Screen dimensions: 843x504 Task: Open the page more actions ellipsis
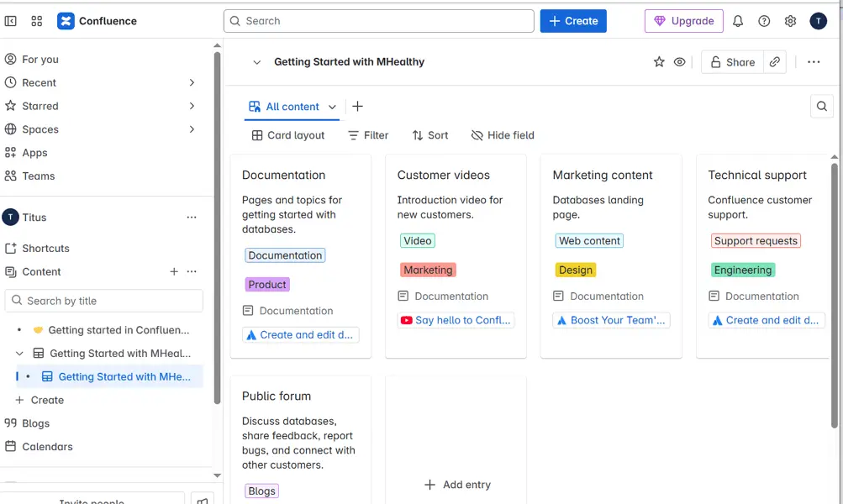[x=814, y=62]
